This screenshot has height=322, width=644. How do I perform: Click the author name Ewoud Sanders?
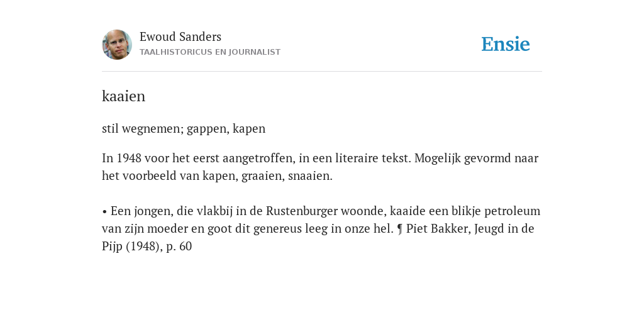[x=180, y=37]
